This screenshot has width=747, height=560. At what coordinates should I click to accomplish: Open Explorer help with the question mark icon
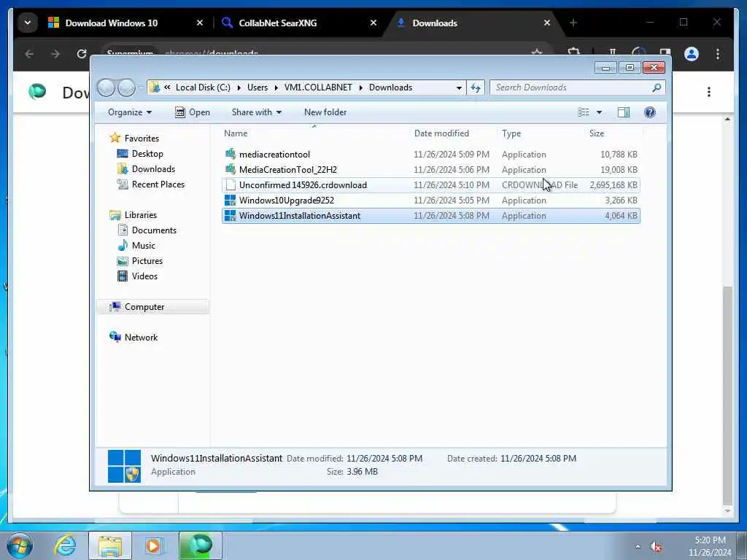click(650, 112)
